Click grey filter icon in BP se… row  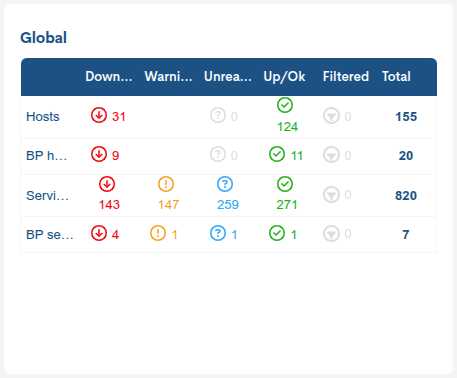tap(331, 233)
